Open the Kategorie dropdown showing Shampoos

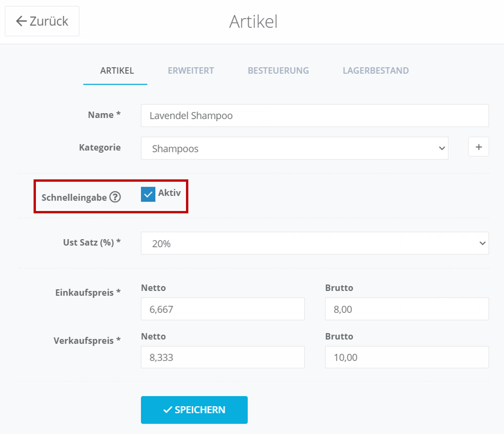tap(294, 148)
